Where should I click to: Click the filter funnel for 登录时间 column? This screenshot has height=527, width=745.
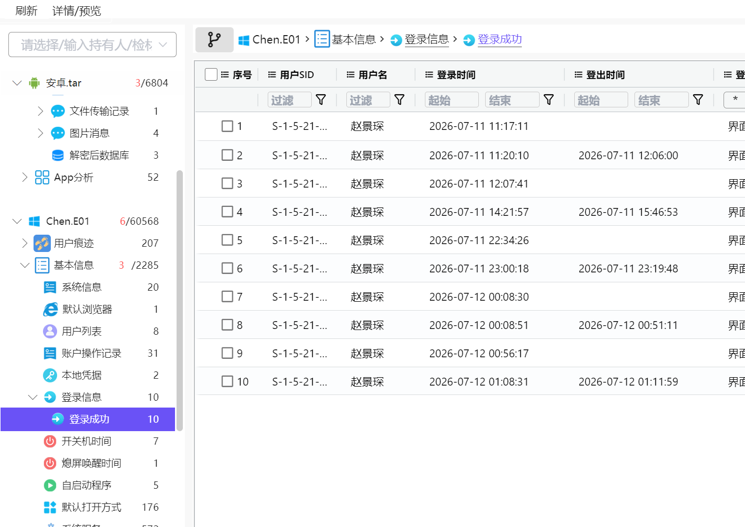(x=549, y=100)
